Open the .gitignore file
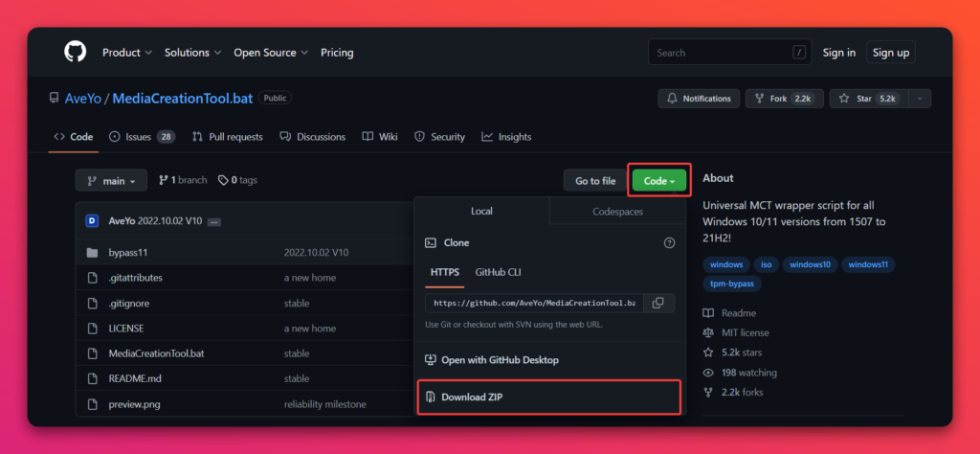The image size is (980, 454). (129, 304)
